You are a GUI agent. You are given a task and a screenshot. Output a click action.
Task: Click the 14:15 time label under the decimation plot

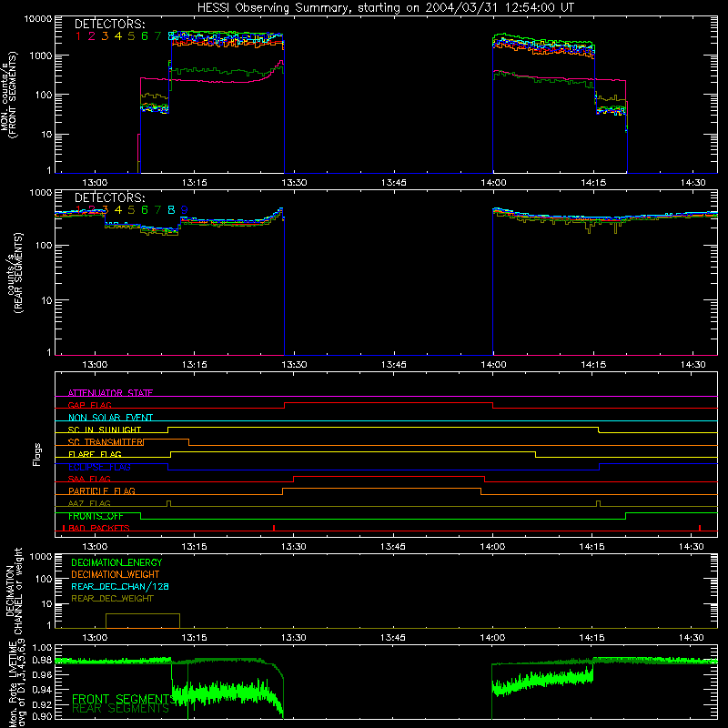[592, 638]
